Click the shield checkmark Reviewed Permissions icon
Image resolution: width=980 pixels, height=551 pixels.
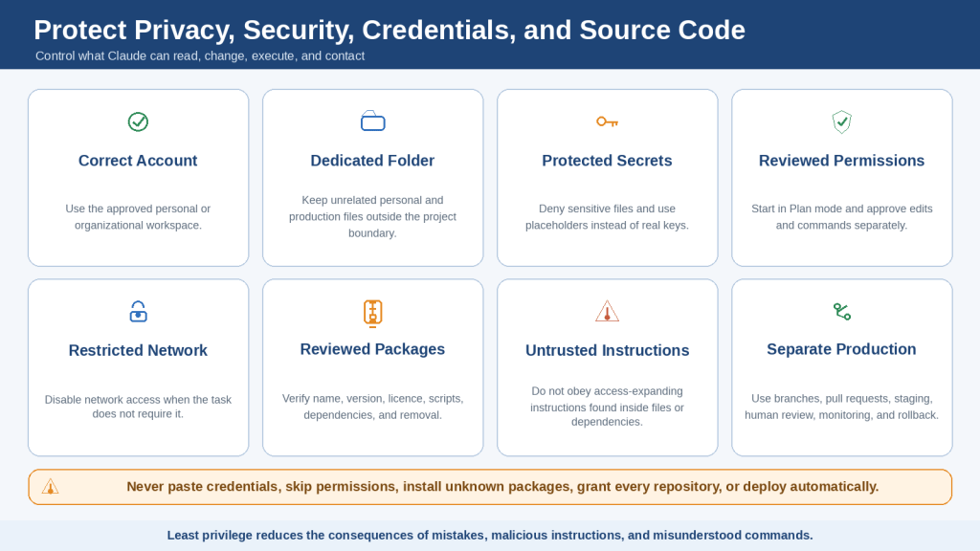842,121
